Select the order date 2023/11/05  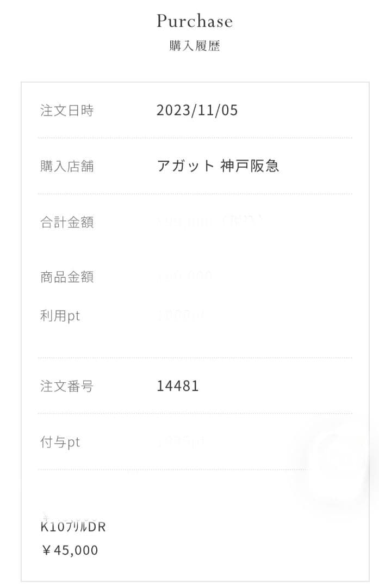[x=197, y=111]
